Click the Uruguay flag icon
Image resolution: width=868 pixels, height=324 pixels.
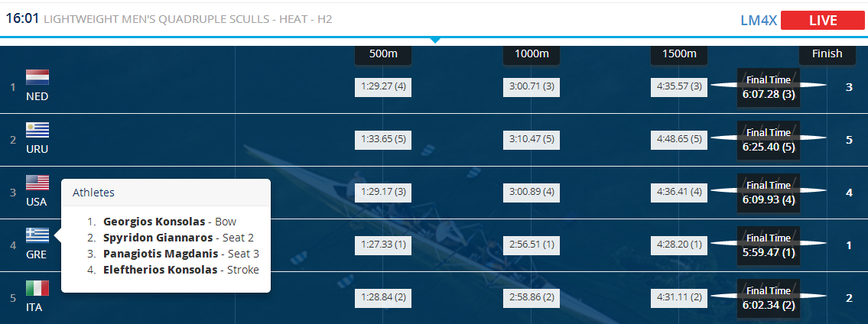pyautogui.click(x=37, y=131)
